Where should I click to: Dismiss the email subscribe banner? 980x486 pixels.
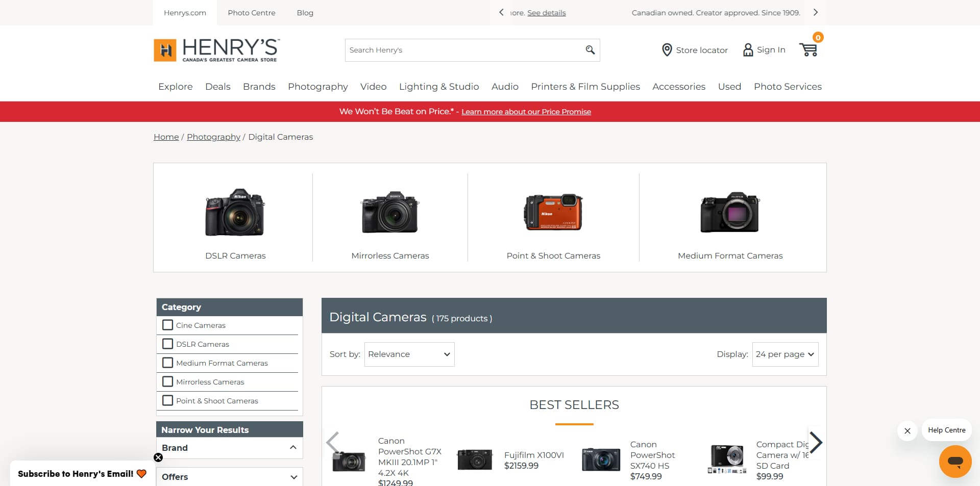pyautogui.click(x=158, y=457)
